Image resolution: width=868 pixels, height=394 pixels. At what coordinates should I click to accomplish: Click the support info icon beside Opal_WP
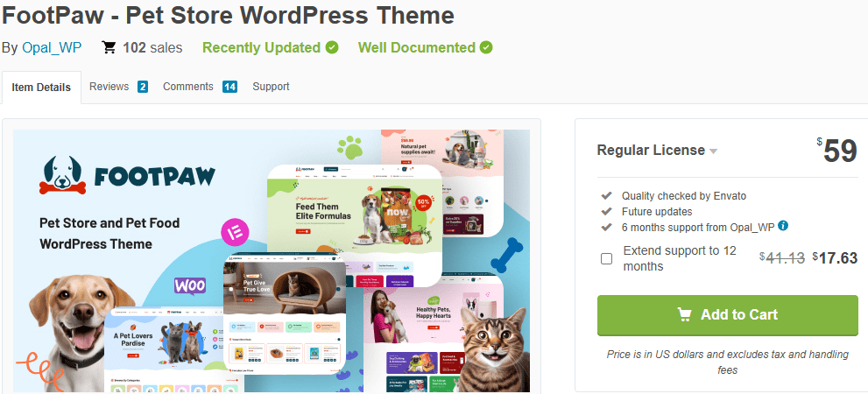pyautogui.click(x=783, y=226)
